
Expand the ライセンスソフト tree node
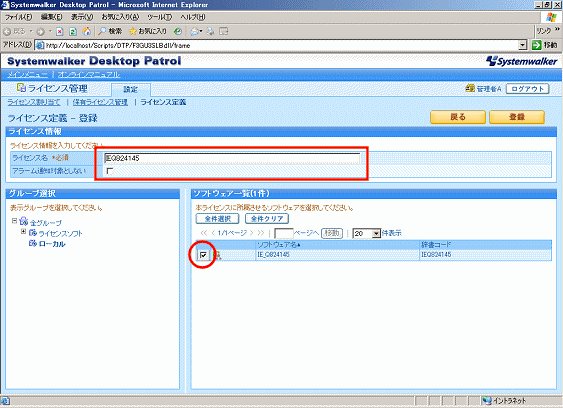click(23, 232)
